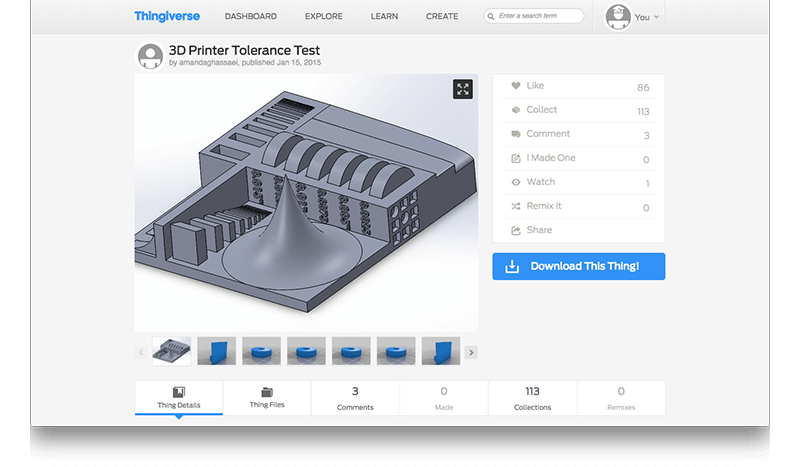Open the Dashboard menu
The image size is (800, 467).
pos(251,16)
